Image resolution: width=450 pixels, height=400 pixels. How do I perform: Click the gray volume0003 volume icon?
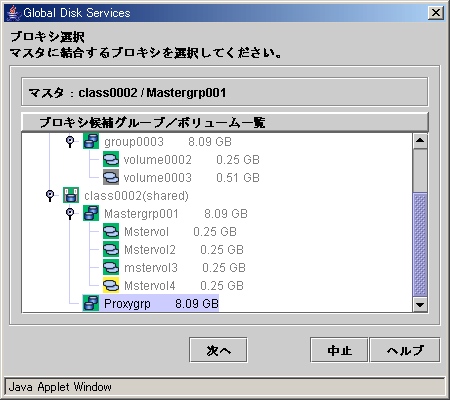[x=111, y=177]
